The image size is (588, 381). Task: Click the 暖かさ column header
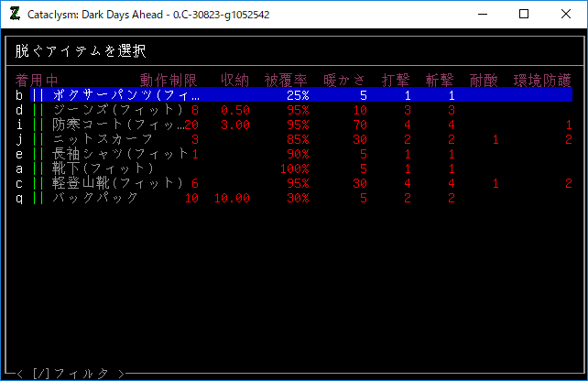[344, 81]
